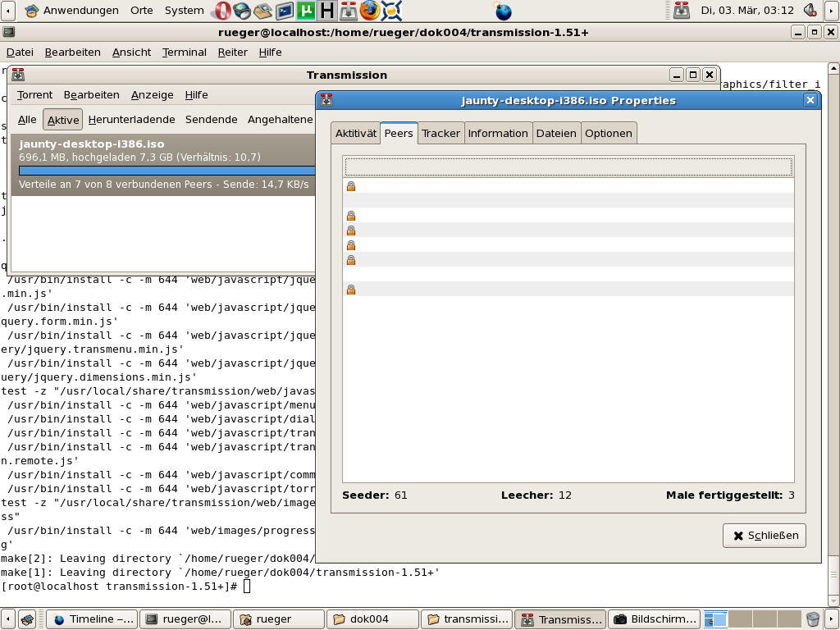Open the globe-with-magnifier launcher after Opera
The width and height of the screenshot is (840, 630).
tap(242, 10)
